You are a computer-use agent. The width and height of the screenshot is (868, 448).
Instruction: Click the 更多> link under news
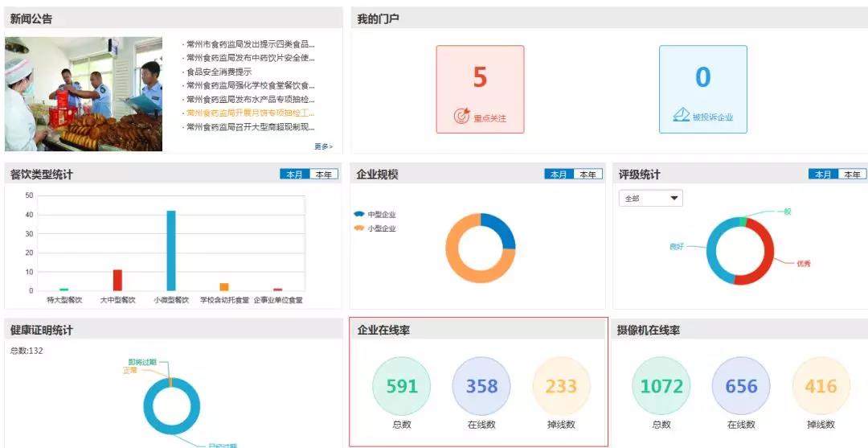coord(323,146)
